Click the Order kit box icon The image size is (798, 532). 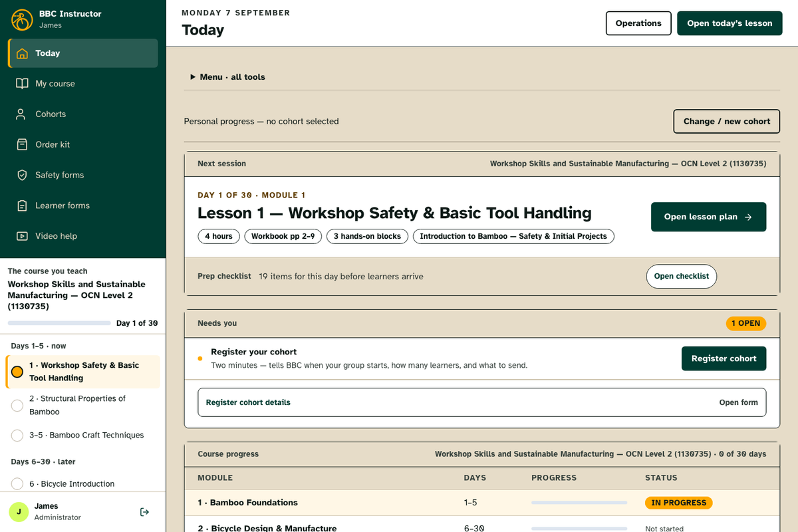tap(23, 144)
